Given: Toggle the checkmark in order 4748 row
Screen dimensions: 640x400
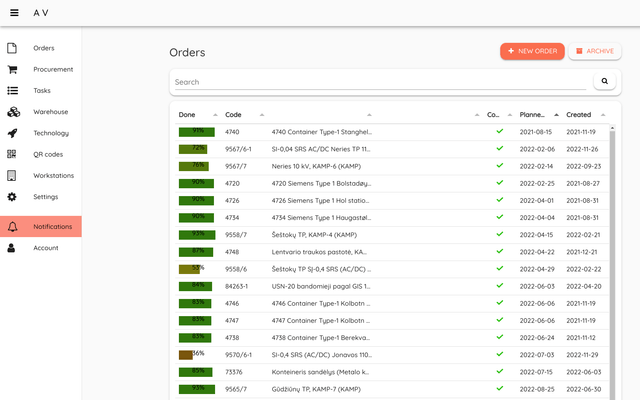Looking at the screenshot, I should click(x=499, y=251).
